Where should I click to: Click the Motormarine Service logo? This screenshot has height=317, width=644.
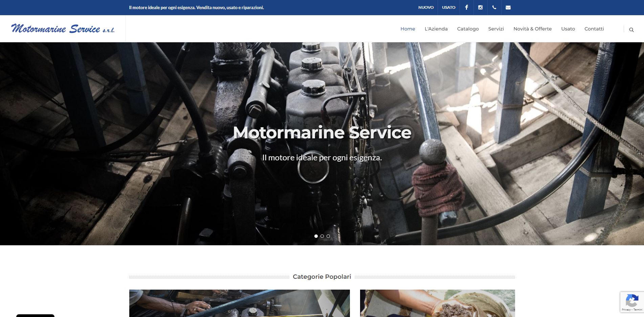tap(63, 28)
